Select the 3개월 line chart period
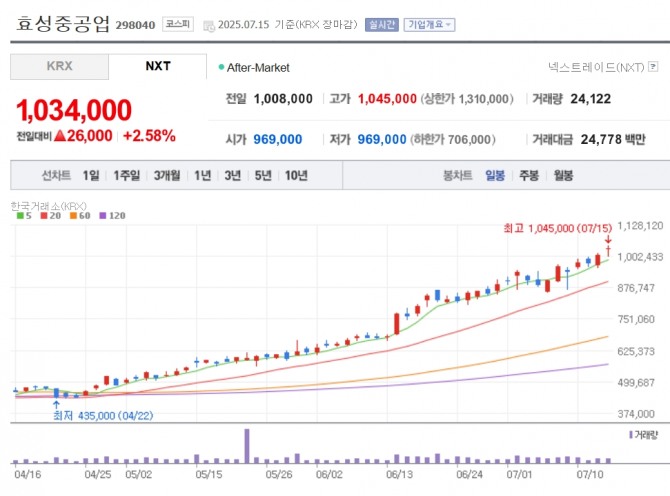Viewport: 670px width, 496px height. (x=167, y=175)
